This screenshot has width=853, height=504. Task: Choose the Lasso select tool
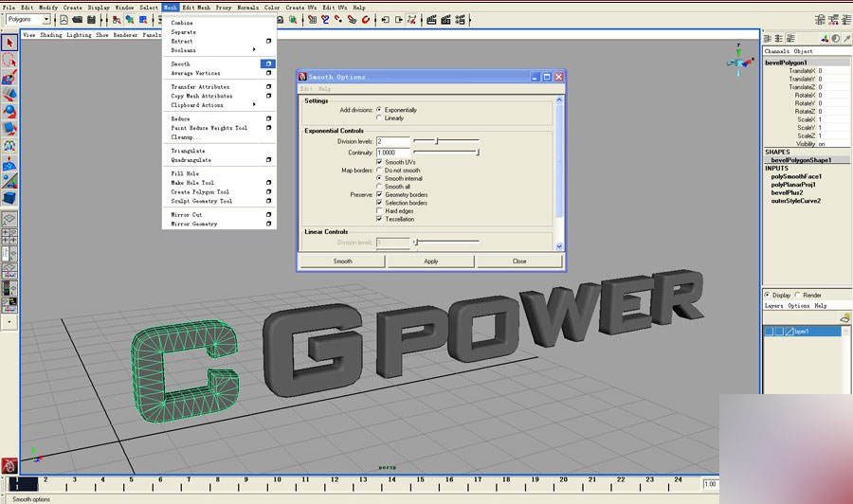pyautogui.click(x=9, y=60)
